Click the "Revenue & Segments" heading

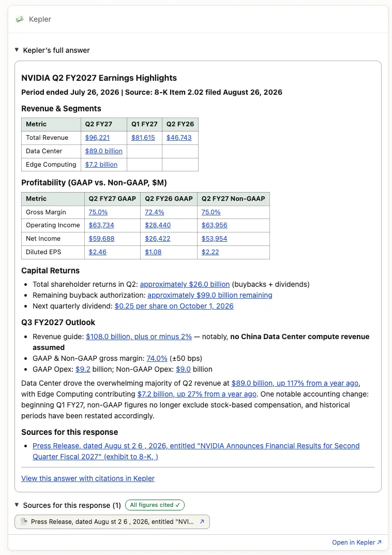pos(61,109)
